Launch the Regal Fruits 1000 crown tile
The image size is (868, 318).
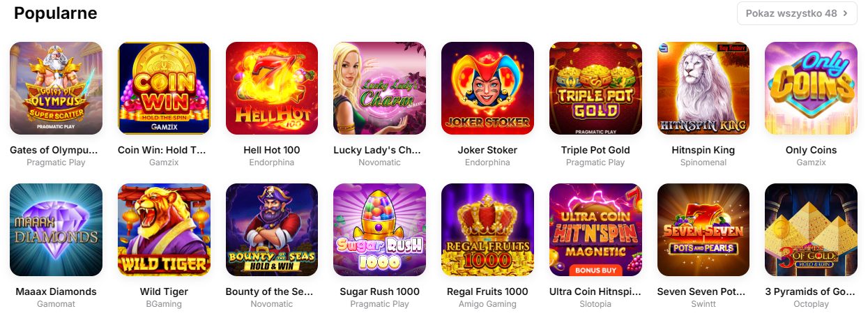click(x=487, y=229)
